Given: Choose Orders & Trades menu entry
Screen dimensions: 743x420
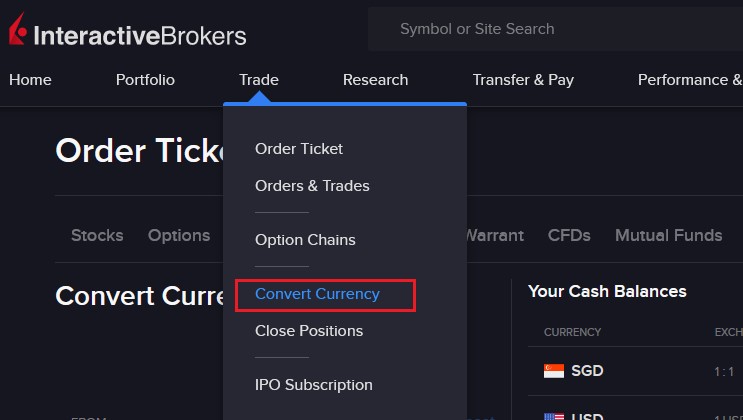Looking at the screenshot, I should pos(312,186).
